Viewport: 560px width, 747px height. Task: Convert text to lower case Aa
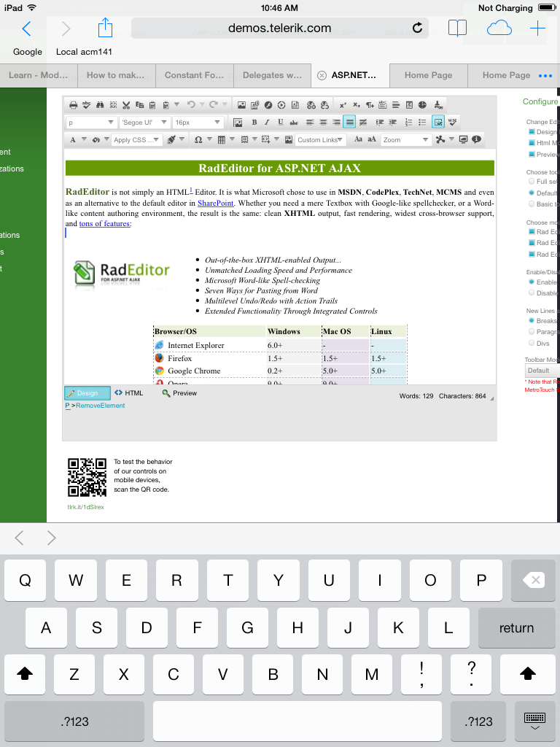click(x=358, y=139)
